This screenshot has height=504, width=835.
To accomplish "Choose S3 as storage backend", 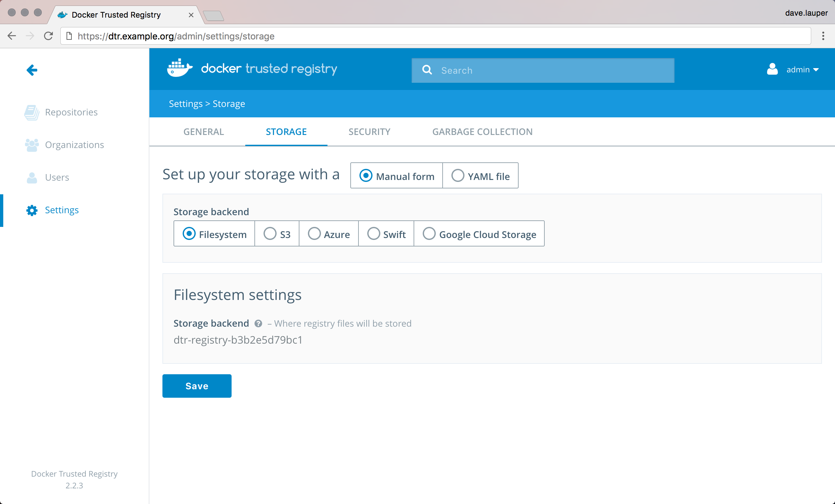I will [x=270, y=233].
